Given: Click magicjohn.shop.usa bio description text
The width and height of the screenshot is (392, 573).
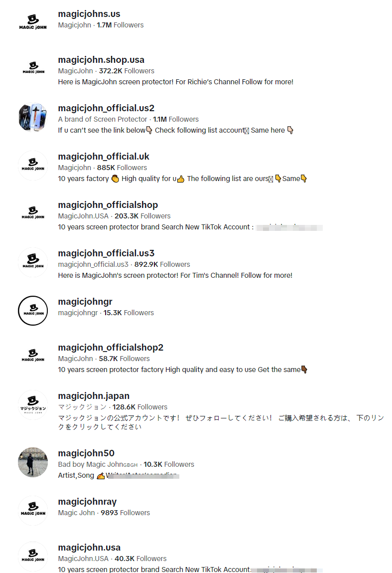Looking at the screenshot, I should pyautogui.click(x=175, y=82).
